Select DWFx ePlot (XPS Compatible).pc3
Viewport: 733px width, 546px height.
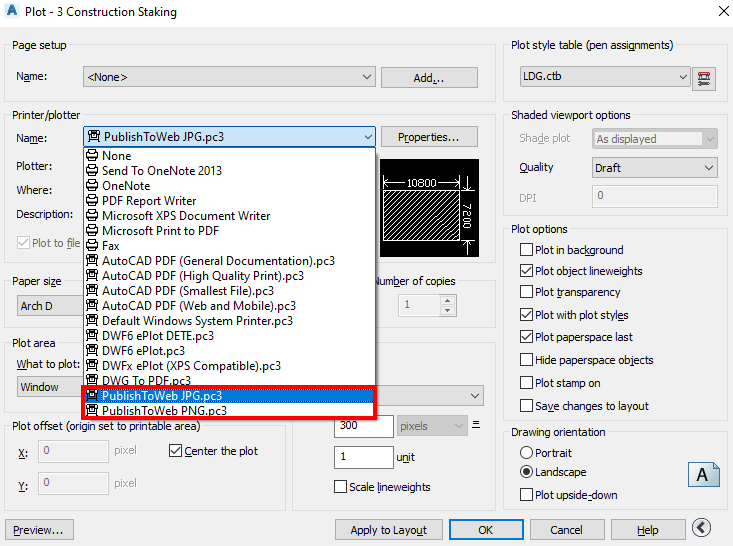click(x=230, y=366)
